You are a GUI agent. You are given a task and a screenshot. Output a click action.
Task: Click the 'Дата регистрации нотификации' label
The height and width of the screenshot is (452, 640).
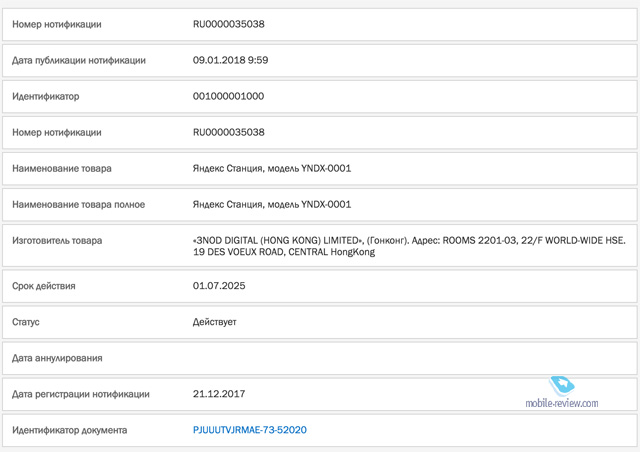click(x=80, y=394)
